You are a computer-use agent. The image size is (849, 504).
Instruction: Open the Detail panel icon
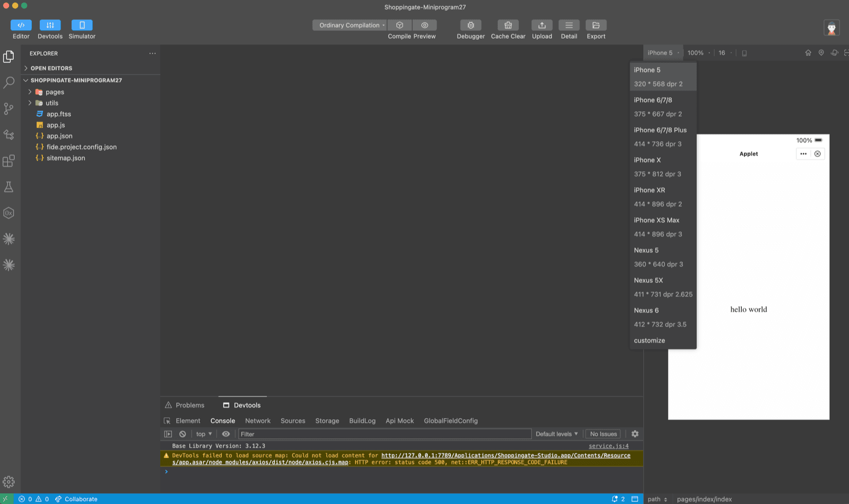(x=569, y=25)
